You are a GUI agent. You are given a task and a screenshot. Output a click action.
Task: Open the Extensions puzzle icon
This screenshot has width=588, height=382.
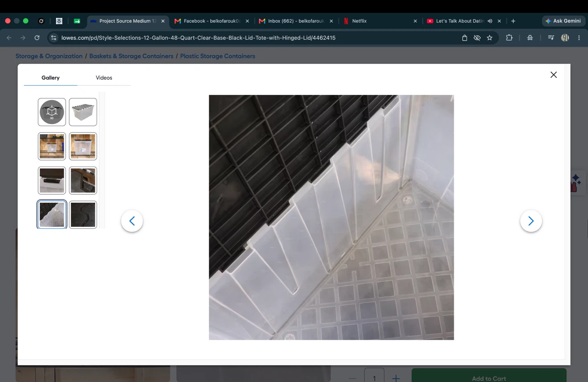(x=509, y=38)
